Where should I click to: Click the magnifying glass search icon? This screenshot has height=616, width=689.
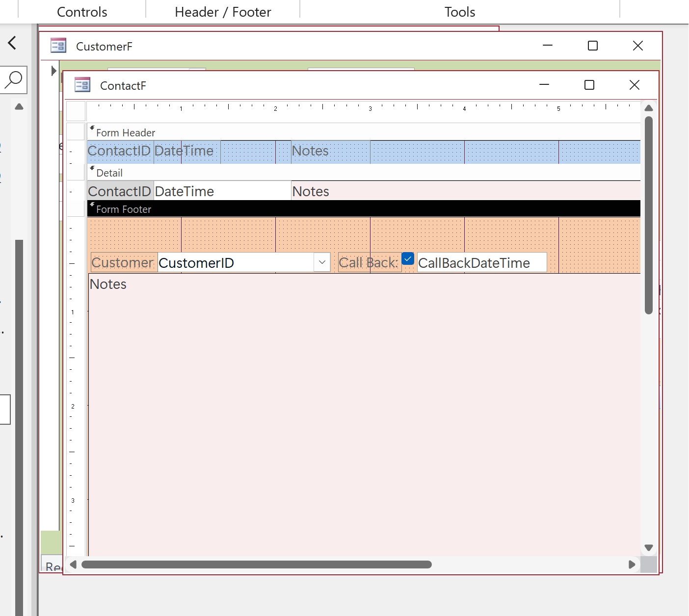click(x=13, y=79)
